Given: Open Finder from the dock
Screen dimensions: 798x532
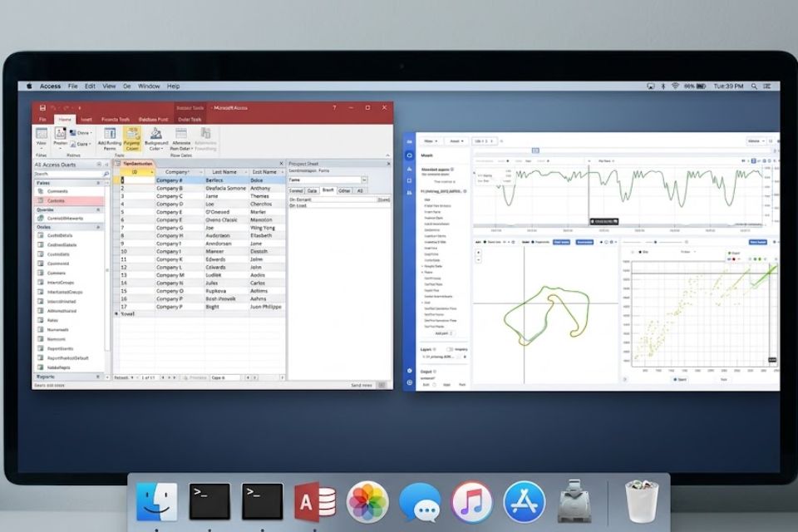Looking at the screenshot, I should [x=157, y=502].
